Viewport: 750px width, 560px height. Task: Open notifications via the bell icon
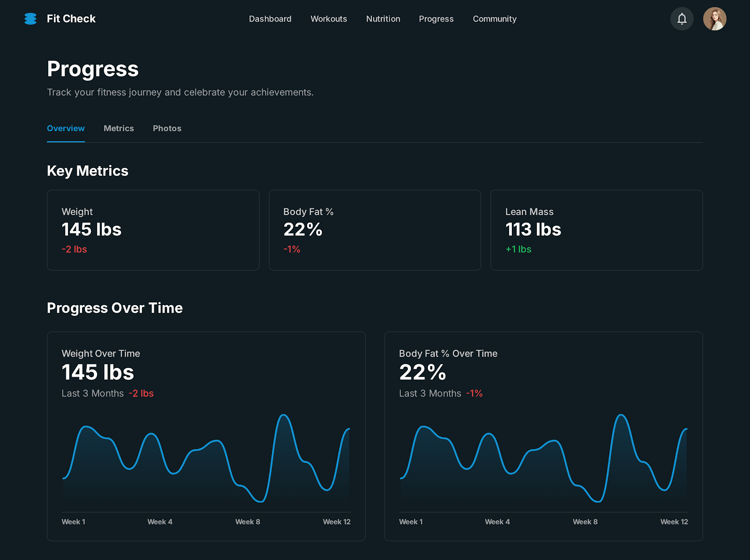682,19
